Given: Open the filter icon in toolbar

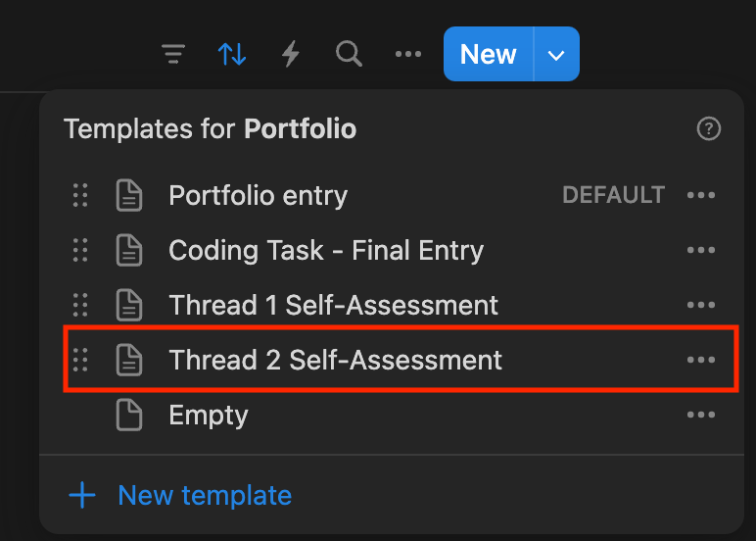Looking at the screenshot, I should point(173,54).
